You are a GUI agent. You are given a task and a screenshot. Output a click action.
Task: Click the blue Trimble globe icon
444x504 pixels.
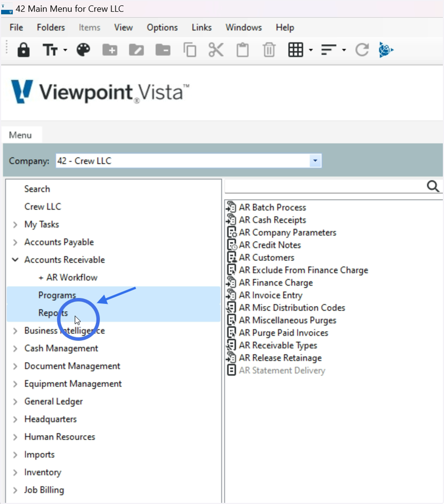386,50
